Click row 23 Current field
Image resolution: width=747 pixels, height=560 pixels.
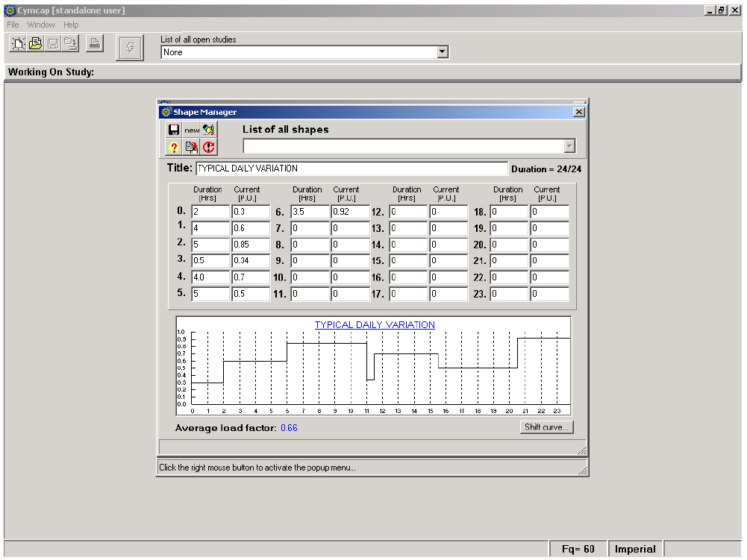pos(550,294)
